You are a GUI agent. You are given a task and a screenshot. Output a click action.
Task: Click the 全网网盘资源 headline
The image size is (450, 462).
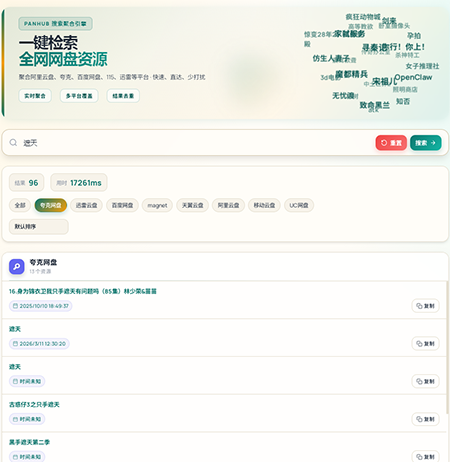coord(63,59)
